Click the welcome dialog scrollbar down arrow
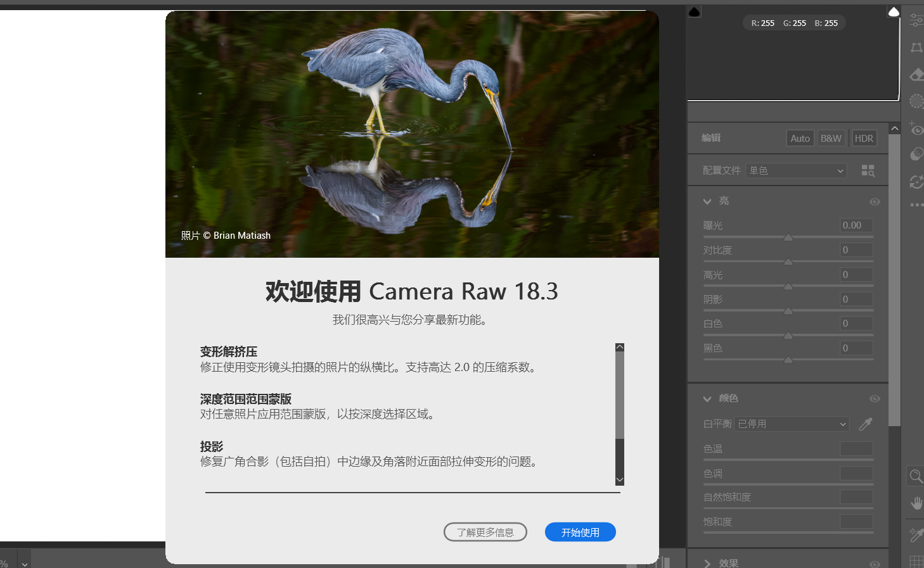924x568 pixels. 620,481
